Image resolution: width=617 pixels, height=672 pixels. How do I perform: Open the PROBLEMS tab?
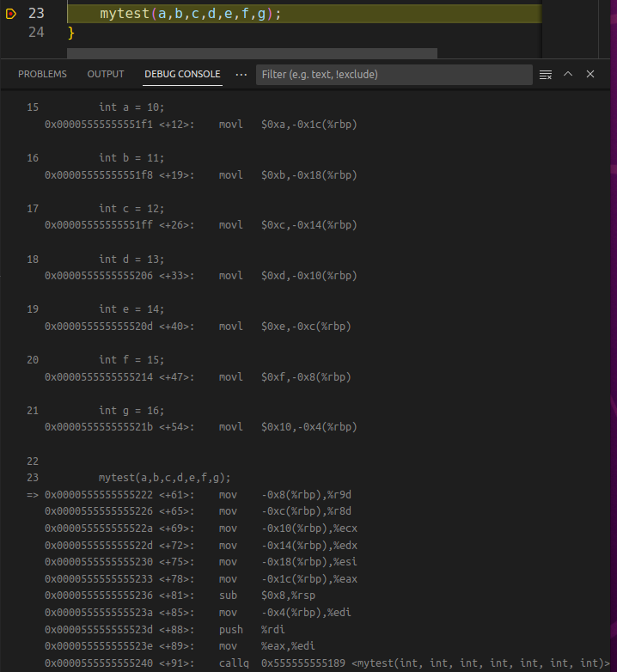pos(42,74)
